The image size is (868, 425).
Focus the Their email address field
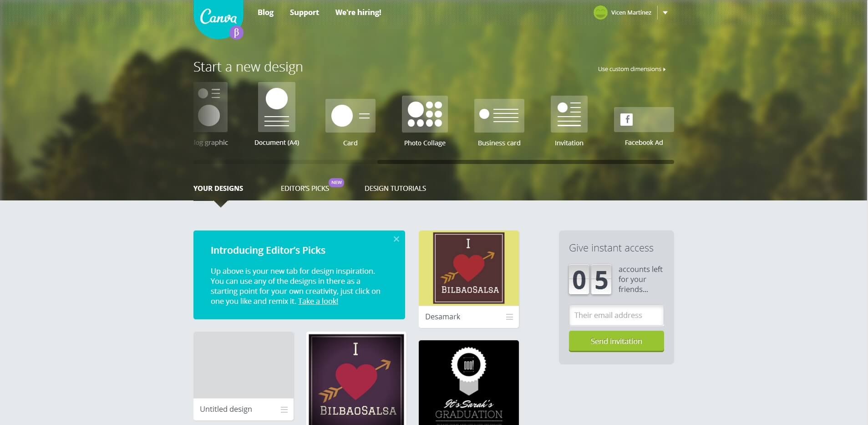pos(616,315)
